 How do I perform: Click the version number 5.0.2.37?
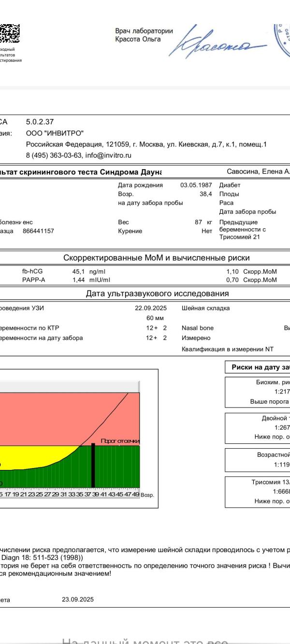click(x=40, y=122)
